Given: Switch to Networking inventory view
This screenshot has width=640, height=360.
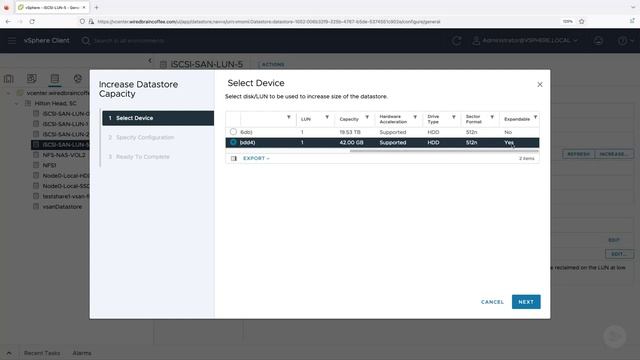Looking at the screenshot, I should click(78, 78).
